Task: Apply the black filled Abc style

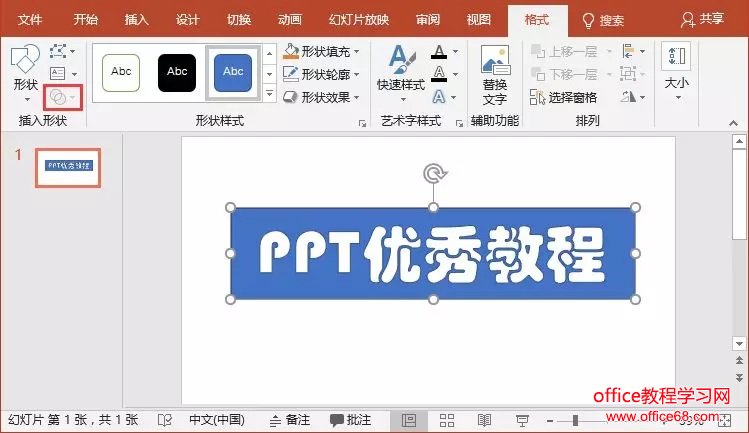Action: tap(177, 73)
